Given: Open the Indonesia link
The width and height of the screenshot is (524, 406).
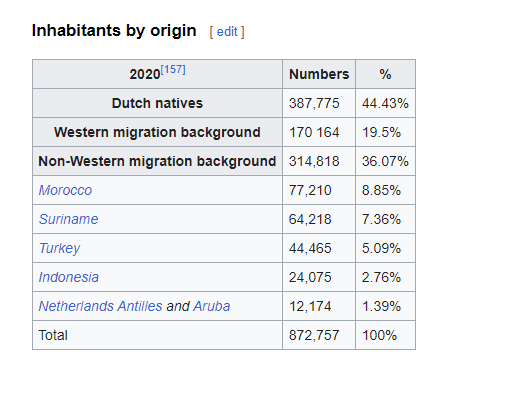Looking at the screenshot, I should [69, 277].
